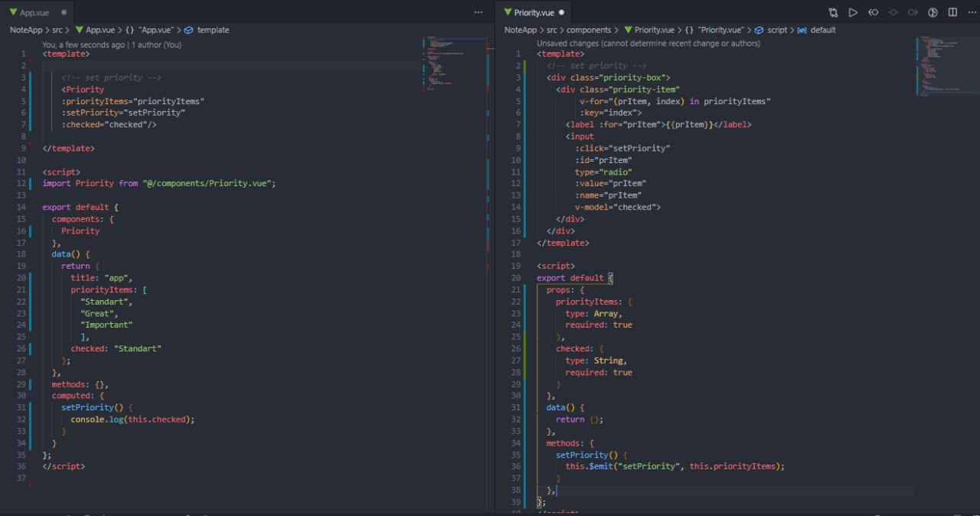Screen dimensions: 980x516
Task: Click the unsaved dot on Priority.vue tab
Action: click(x=562, y=12)
